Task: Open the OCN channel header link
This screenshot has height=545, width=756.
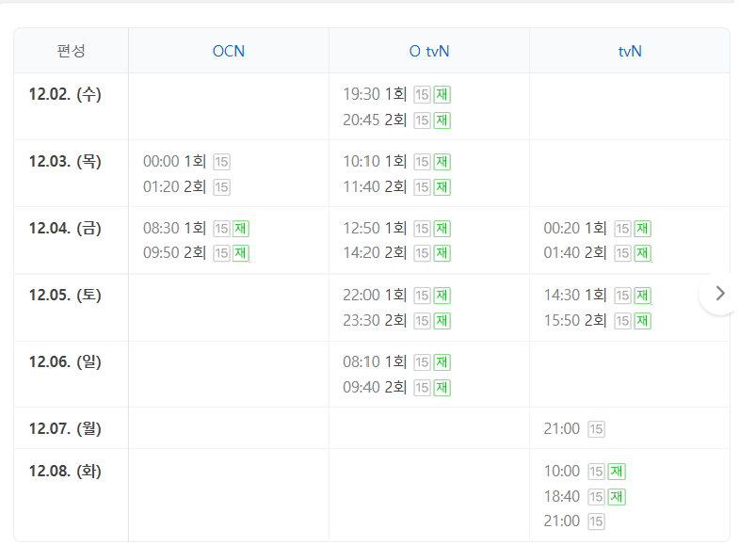Action: 229,51
